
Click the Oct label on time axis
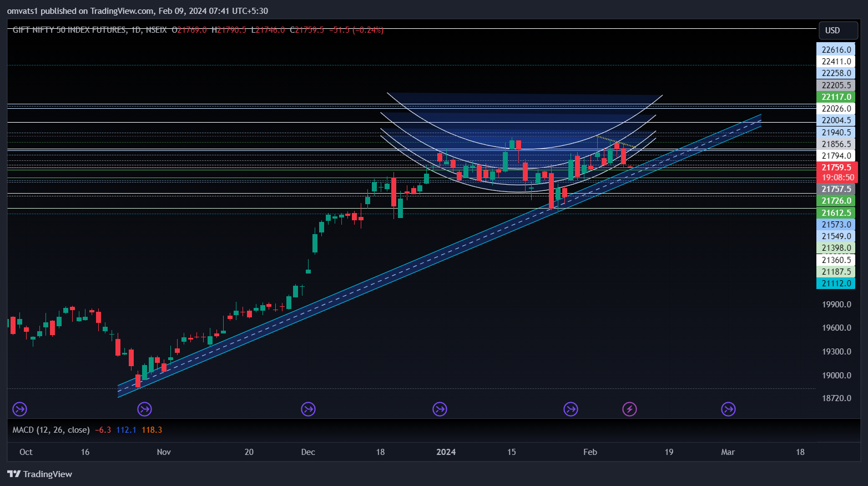(26, 452)
